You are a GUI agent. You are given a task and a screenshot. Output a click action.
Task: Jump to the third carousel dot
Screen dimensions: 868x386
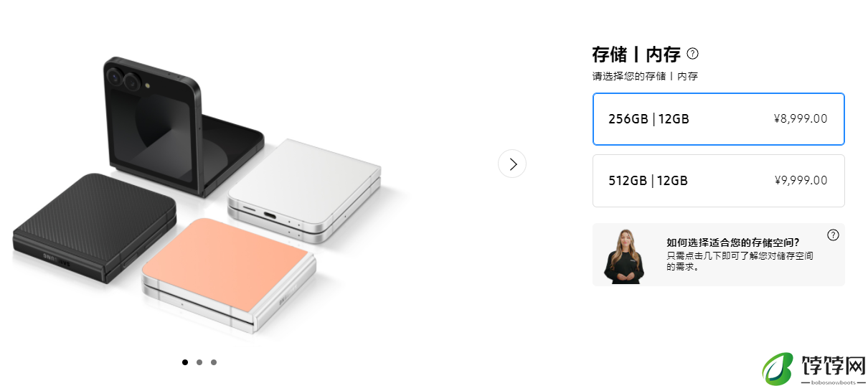[x=214, y=362]
